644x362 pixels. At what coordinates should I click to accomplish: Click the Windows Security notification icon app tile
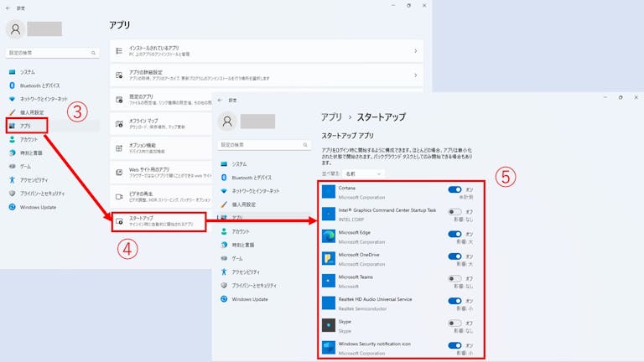[x=329, y=347]
